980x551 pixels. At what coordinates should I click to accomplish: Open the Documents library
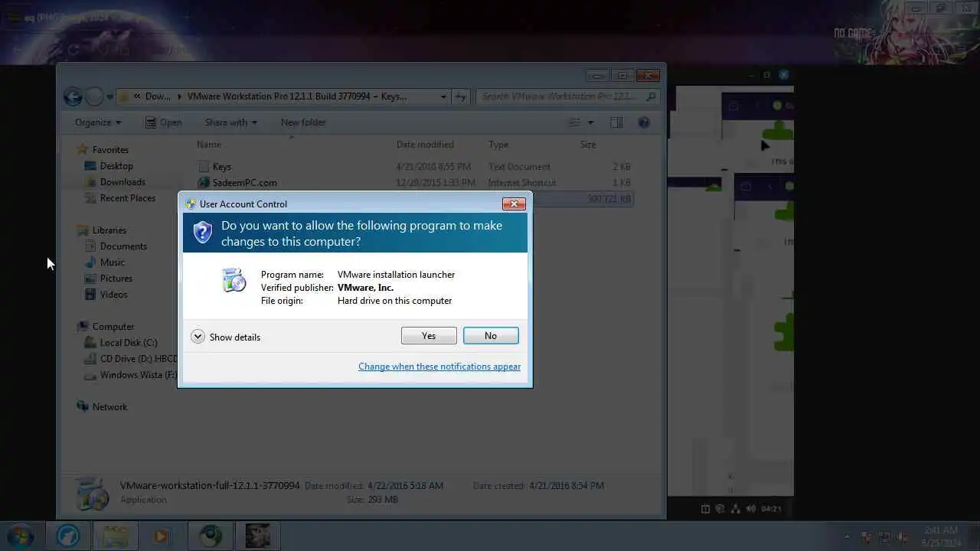tap(123, 246)
